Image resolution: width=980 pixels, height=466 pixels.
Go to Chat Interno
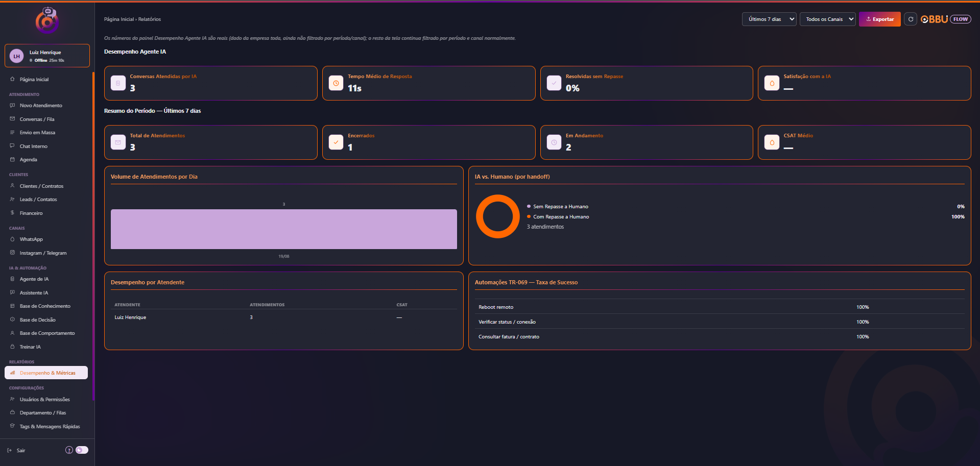pos(46,146)
